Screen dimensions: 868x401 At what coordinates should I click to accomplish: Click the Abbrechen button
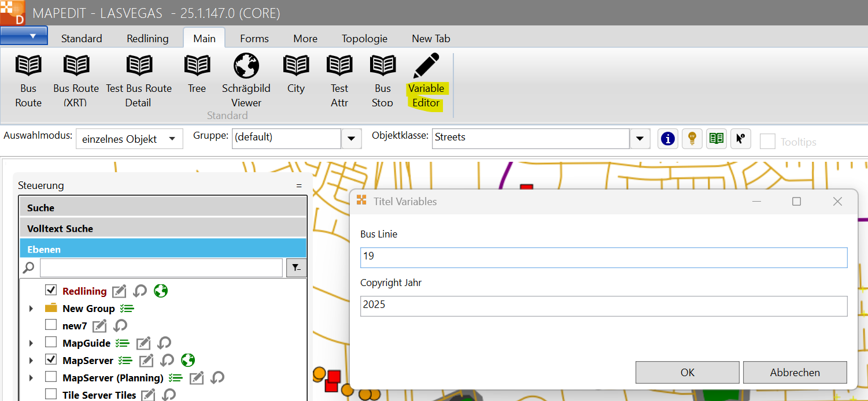[x=795, y=373]
